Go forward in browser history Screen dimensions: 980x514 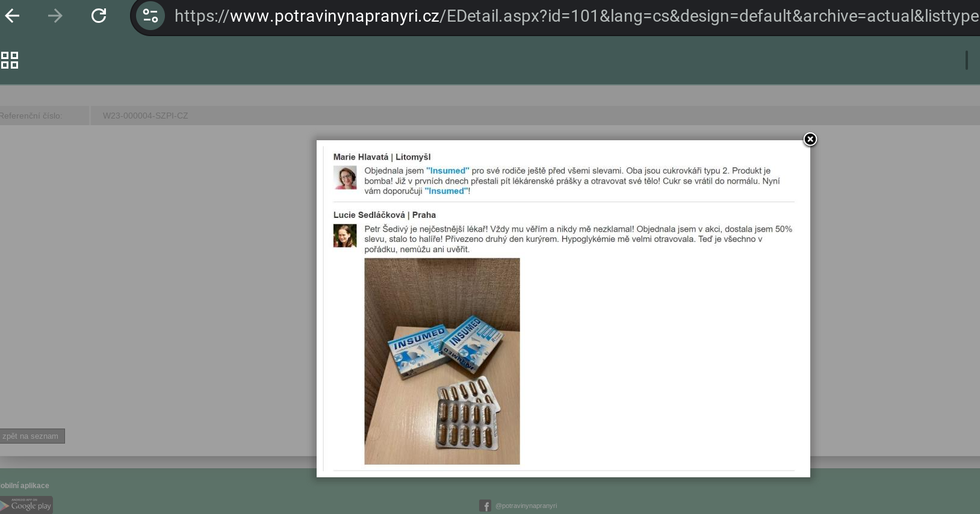click(55, 16)
